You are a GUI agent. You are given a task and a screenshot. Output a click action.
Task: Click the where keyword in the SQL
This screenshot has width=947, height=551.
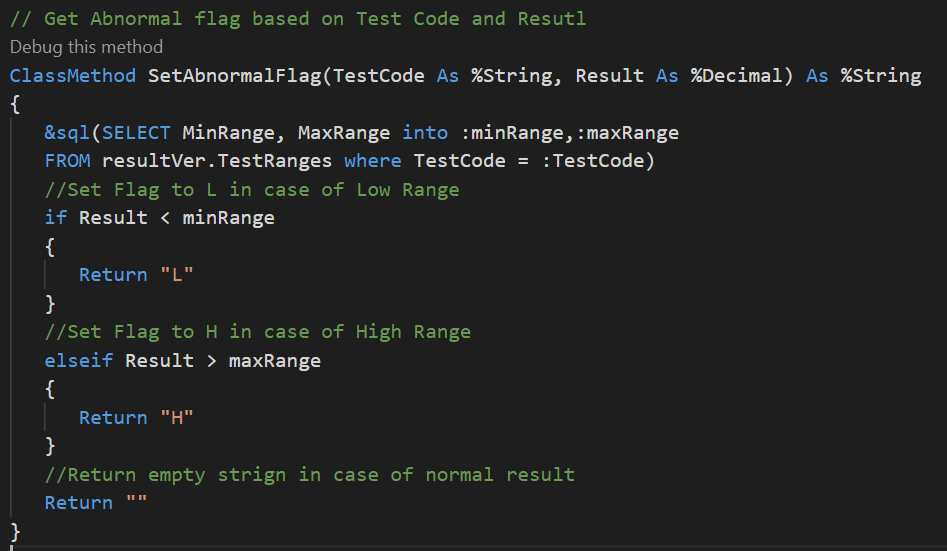tap(373, 161)
